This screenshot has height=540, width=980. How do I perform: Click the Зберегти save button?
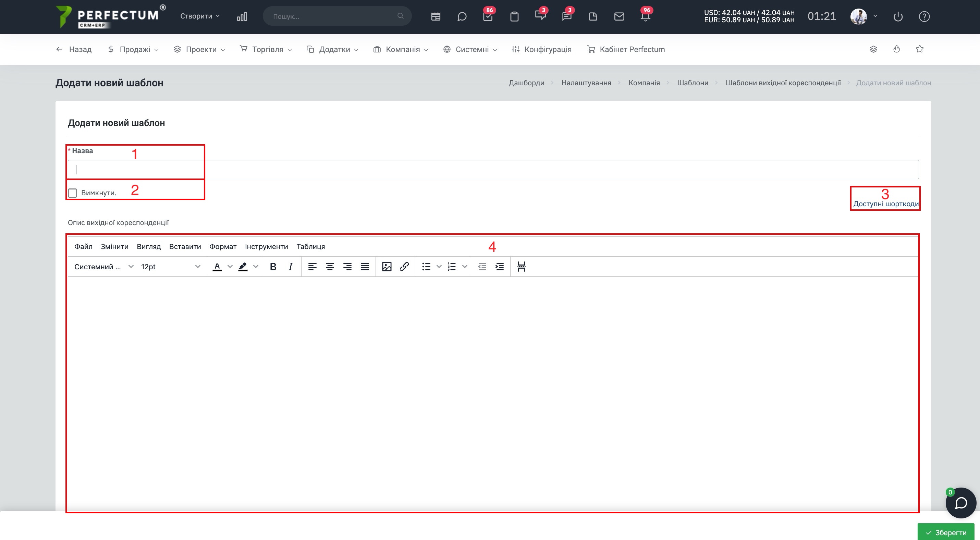point(946,532)
